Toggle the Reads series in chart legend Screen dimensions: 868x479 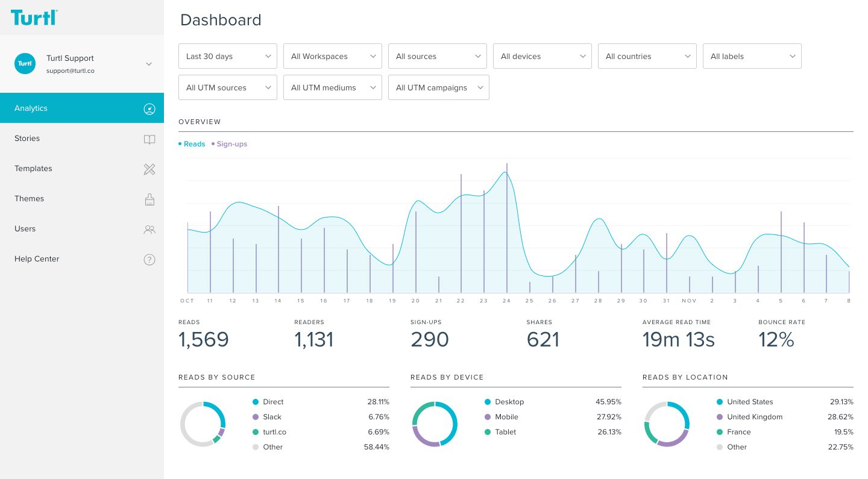192,144
